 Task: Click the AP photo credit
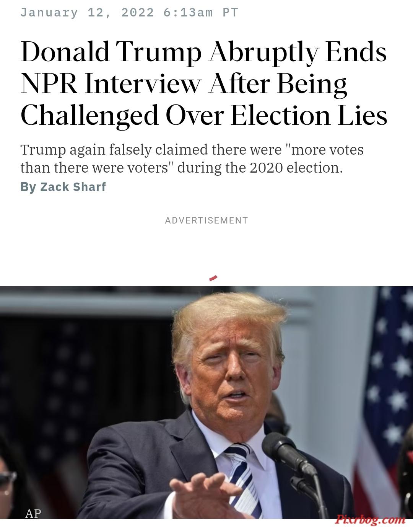pos(33,513)
